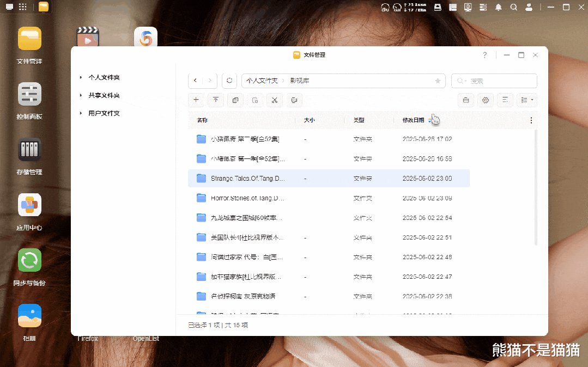Select folder 九龙城寨之围城
This screenshot has height=367, width=588.
pos(329,218)
